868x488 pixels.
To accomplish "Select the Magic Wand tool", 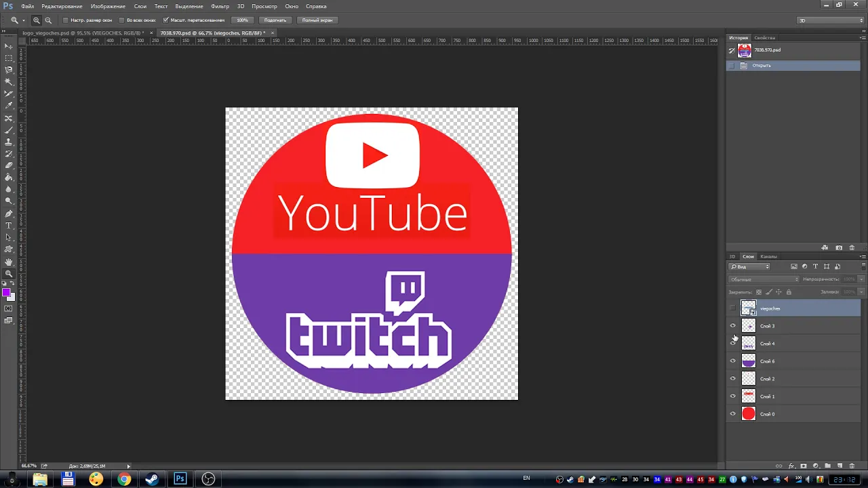I will [x=9, y=82].
